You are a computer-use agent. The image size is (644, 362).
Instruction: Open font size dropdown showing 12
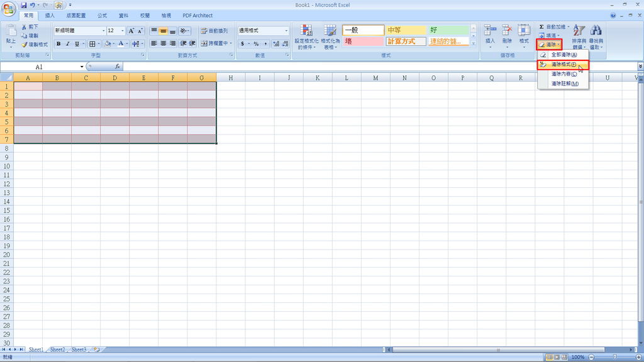(123, 31)
